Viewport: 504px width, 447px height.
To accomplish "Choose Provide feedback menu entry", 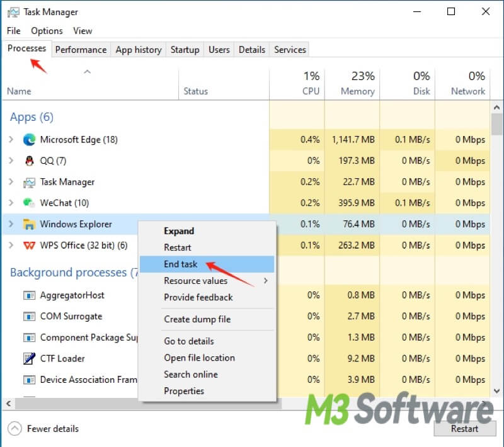I will 207,297.
